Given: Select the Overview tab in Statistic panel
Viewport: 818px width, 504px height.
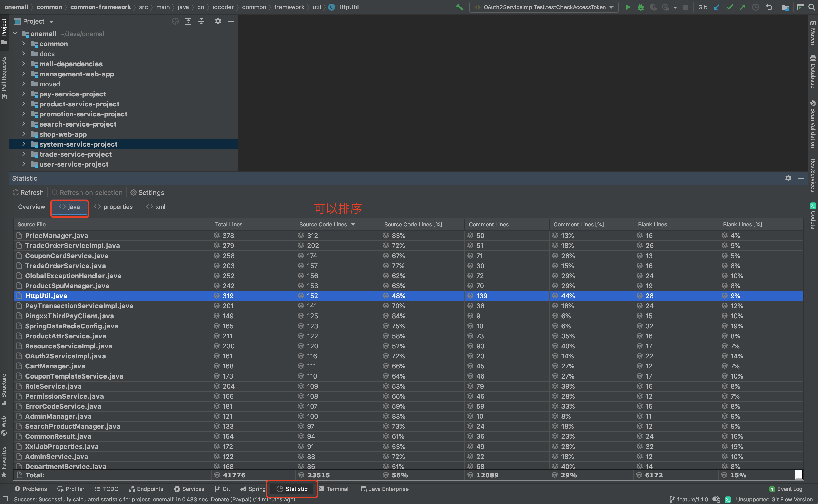Looking at the screenshot, I should pos(30,206).
